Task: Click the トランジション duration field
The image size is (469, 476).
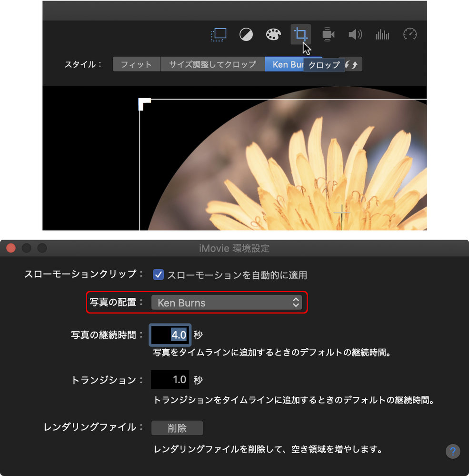Action: (x=170, y=380)
